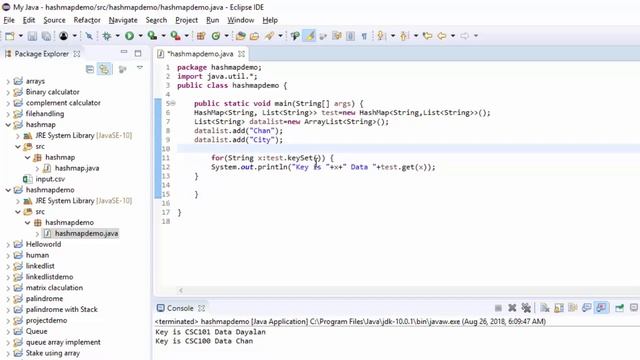The width and height of the screenshot is (640, 360).
Task: Click the Last Edit Location icon
Action: 427,36
